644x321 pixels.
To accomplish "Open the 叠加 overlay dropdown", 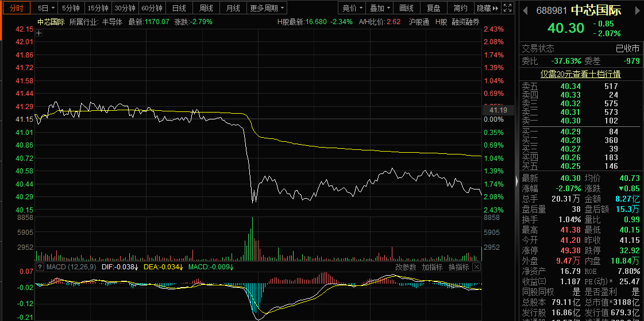I will (x=381, y=8).
